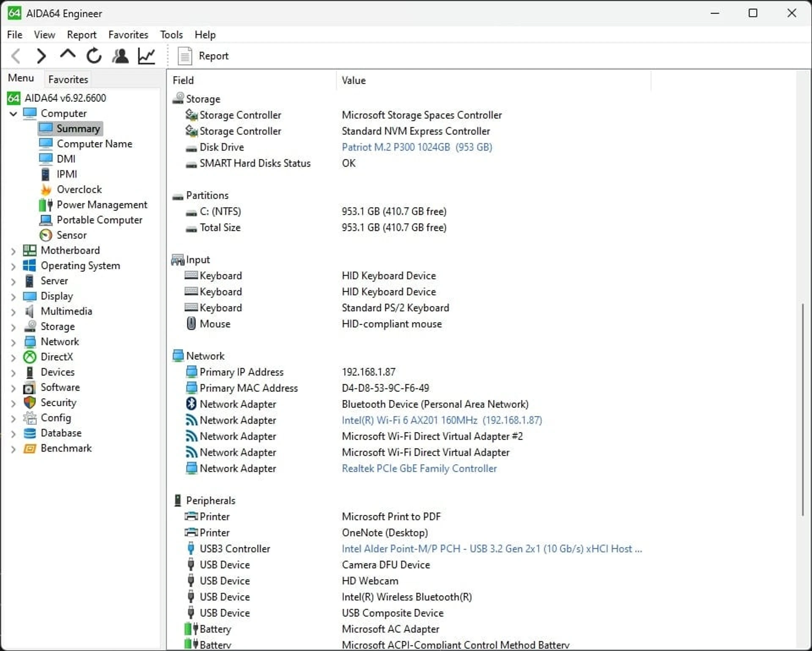Select the Portable Computer laptop icon
The height and width of the screenshot is (651, 812).
coord(46,220)
